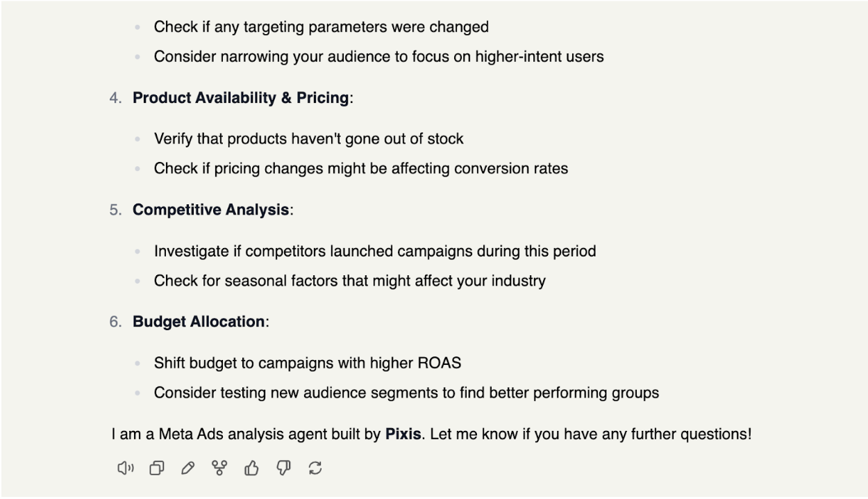Click the Product Availability & Pricing heading
This screenshot has height=499, width=868.
pos(240,98)
